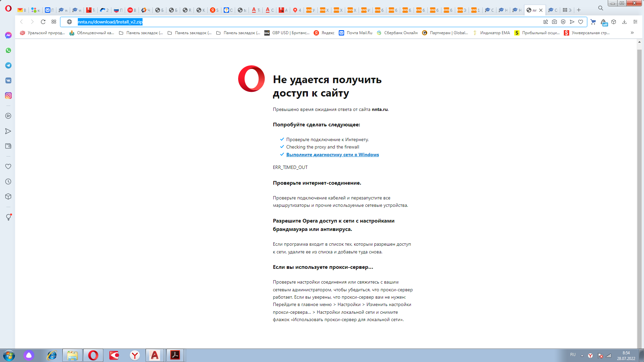Switch to the Yandex tab labeled S
The width and height of the screenshot is (644, 362).
(214, 10)
